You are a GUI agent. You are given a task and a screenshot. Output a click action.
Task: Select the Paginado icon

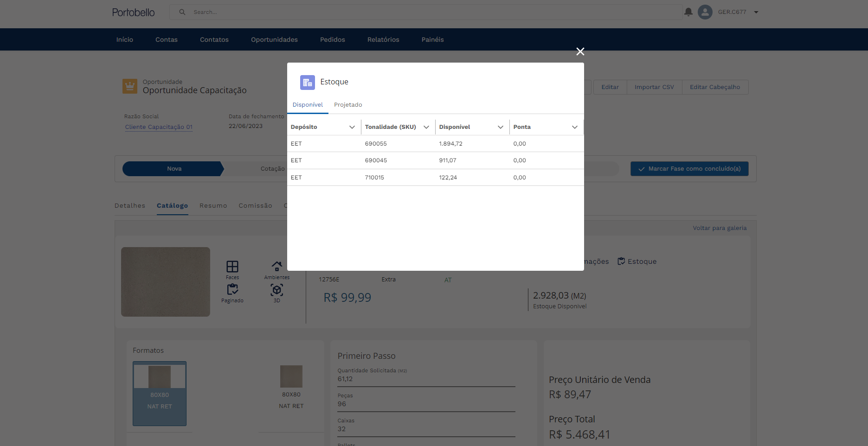coord(232,290)
